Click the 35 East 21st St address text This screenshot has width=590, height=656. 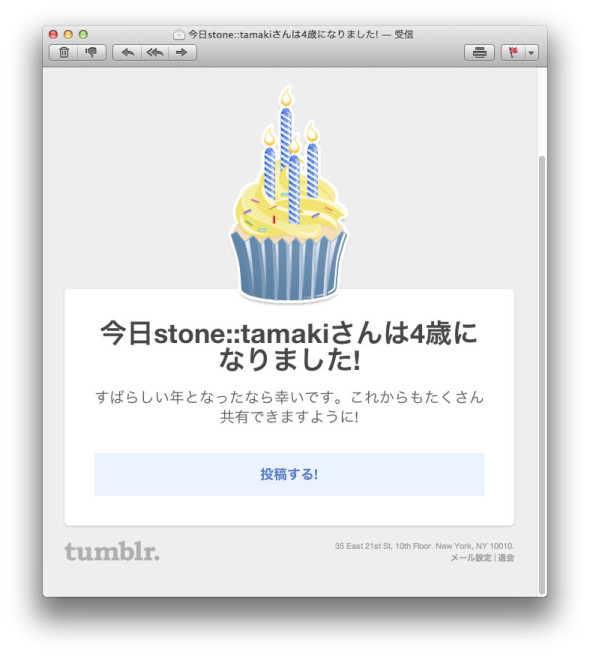(424, 546)
